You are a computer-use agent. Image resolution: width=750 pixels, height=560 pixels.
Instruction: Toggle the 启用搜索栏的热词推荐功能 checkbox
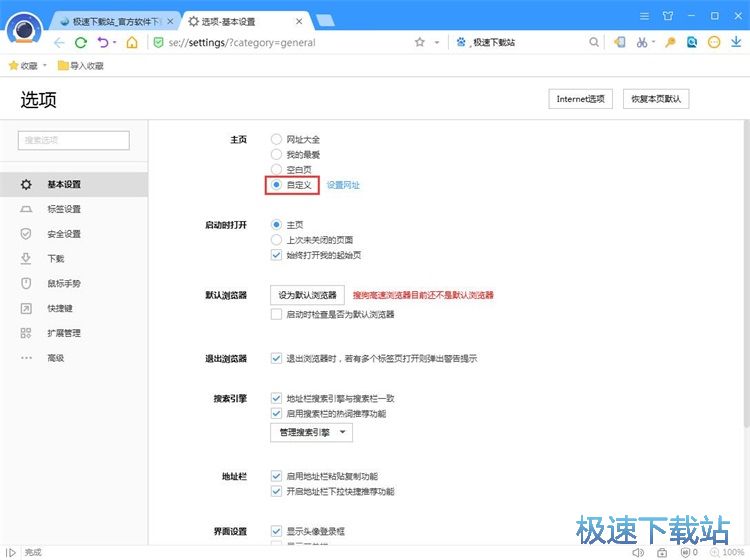click(276, 413)
